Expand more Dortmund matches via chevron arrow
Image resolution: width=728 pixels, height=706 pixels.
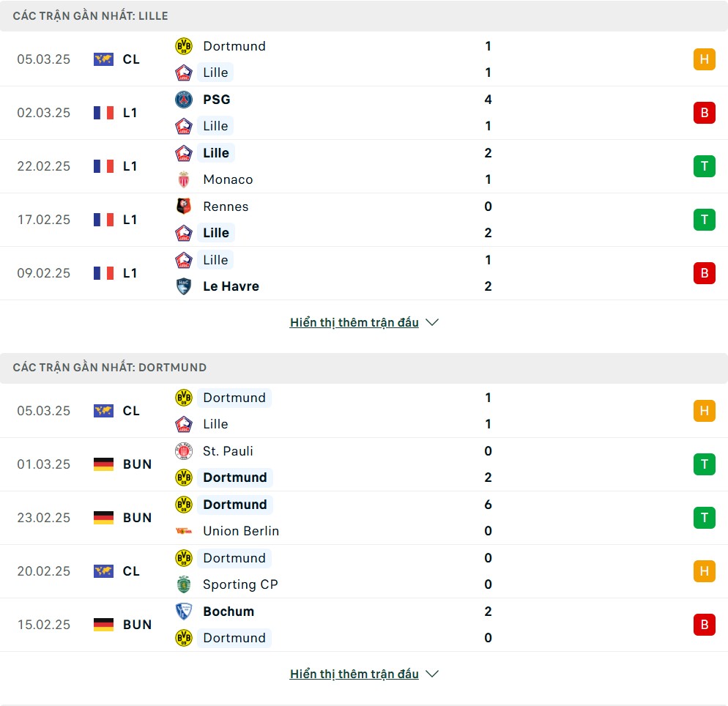(432, 674)
